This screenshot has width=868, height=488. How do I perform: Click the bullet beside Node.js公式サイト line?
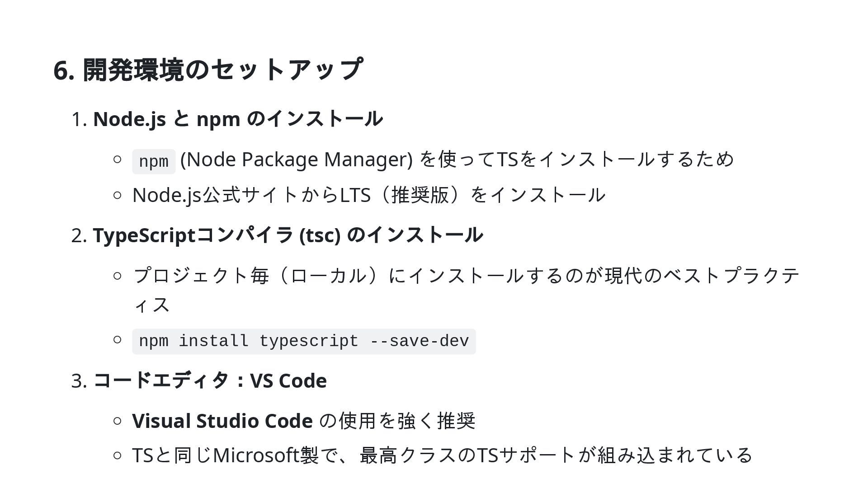point(118,195)
